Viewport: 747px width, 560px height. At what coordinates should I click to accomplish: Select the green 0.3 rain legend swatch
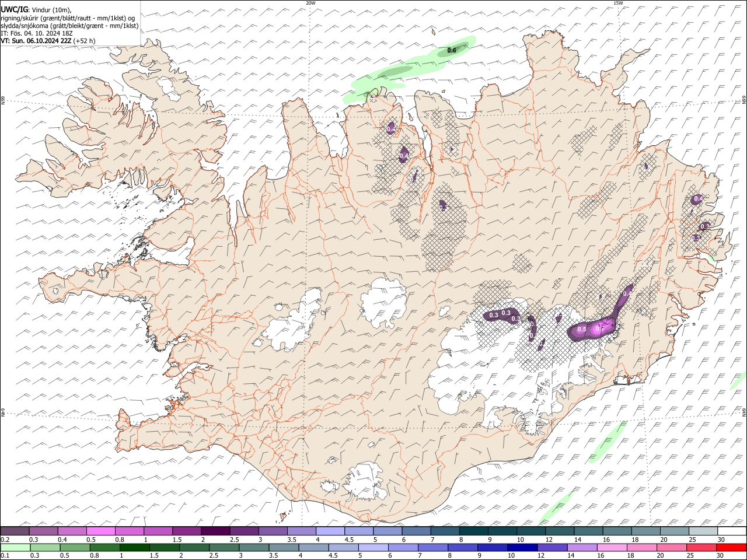tap(45, 547)
